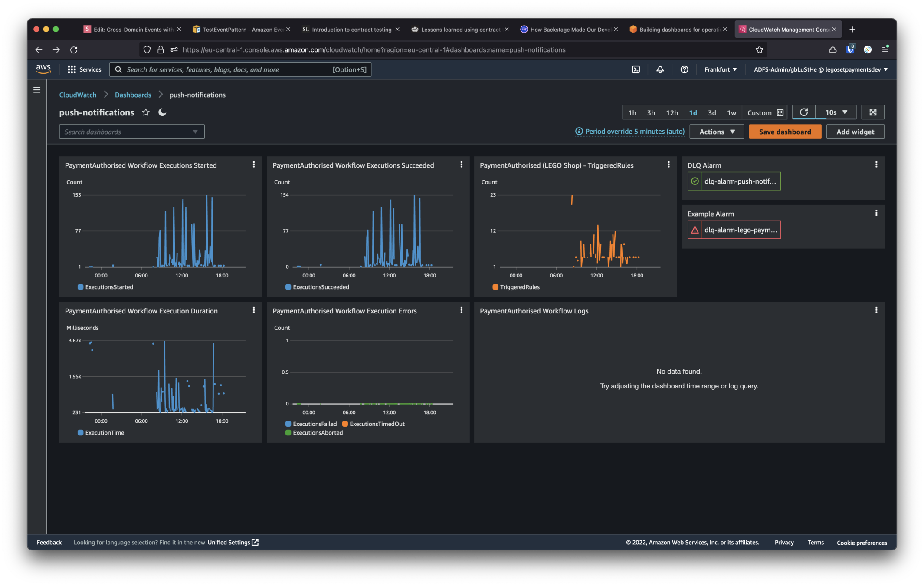This screenshot has width=924, height=586.
Task: Click the Save dashboard button
Action: tap(785, 132)
